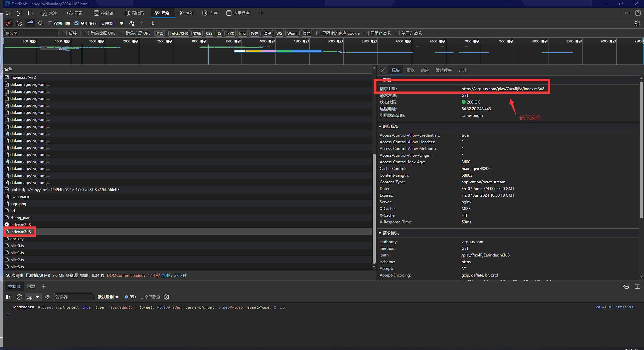Open network settings gear icon
The image size is (644, 350).
point(637,23)
